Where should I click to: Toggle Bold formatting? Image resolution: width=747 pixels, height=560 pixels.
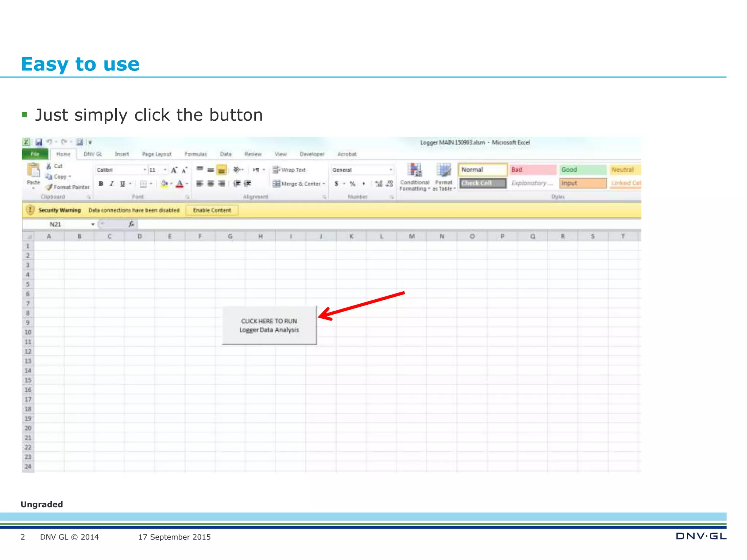coord(101,184)
